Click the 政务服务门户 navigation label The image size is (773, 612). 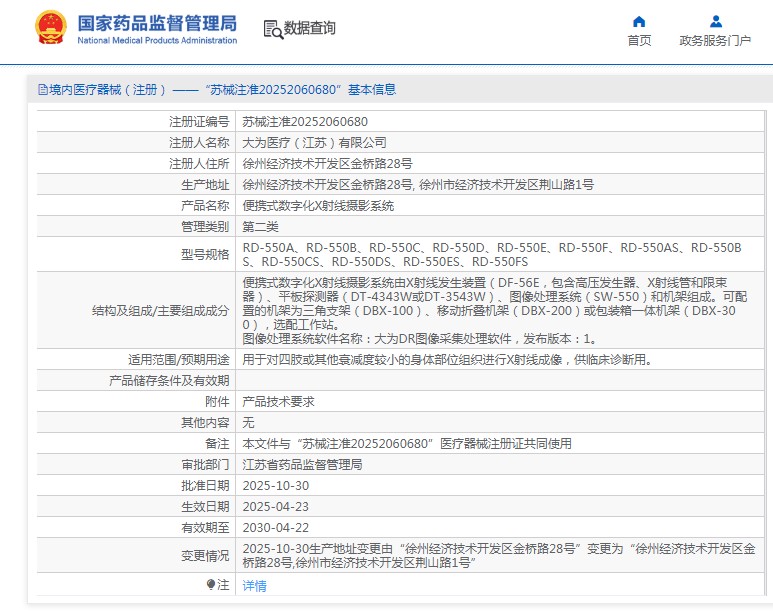point(715,40)
